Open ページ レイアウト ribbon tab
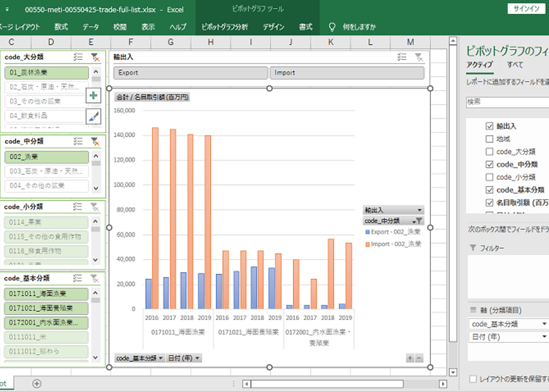 click(20, 27)
